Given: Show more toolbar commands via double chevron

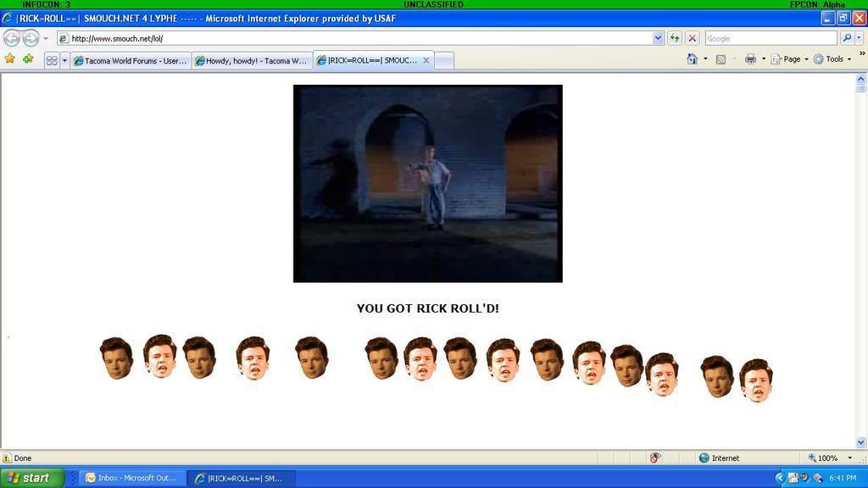Looking at the screenshot, I should 862,53.
